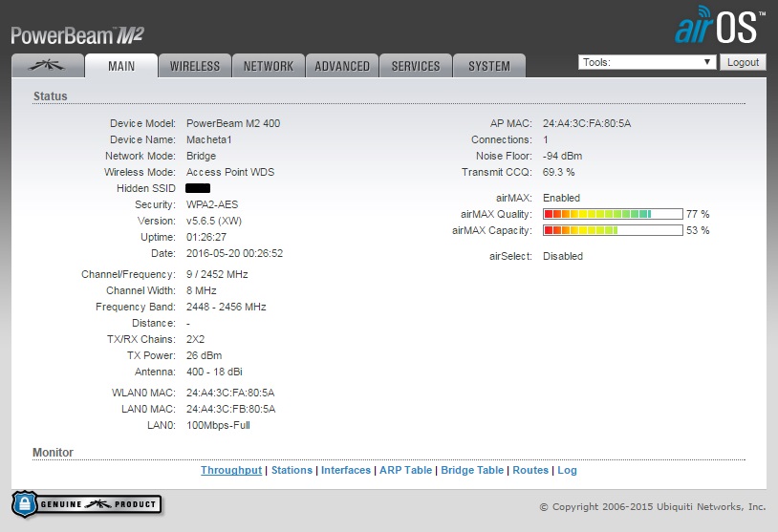Open the Throughput monitor link
Image resolution: width=778 pixels, height=532 pixels.
(231, 470)
